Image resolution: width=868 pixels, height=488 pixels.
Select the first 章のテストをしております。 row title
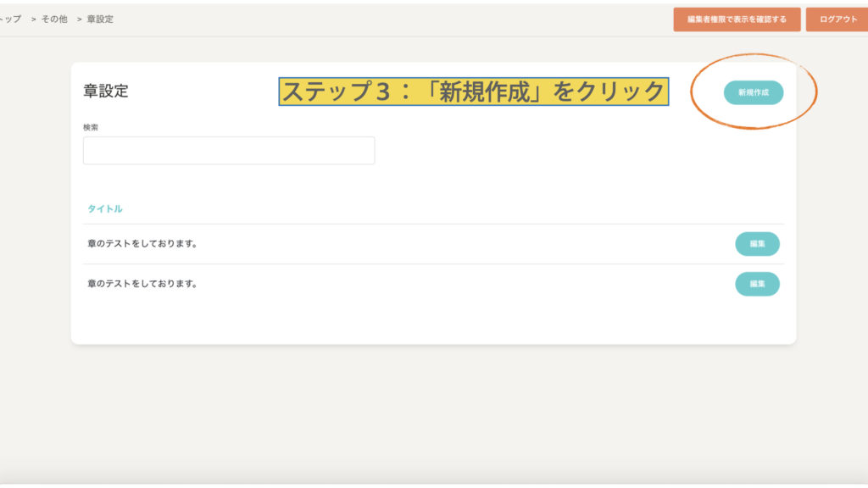[142, 244]
